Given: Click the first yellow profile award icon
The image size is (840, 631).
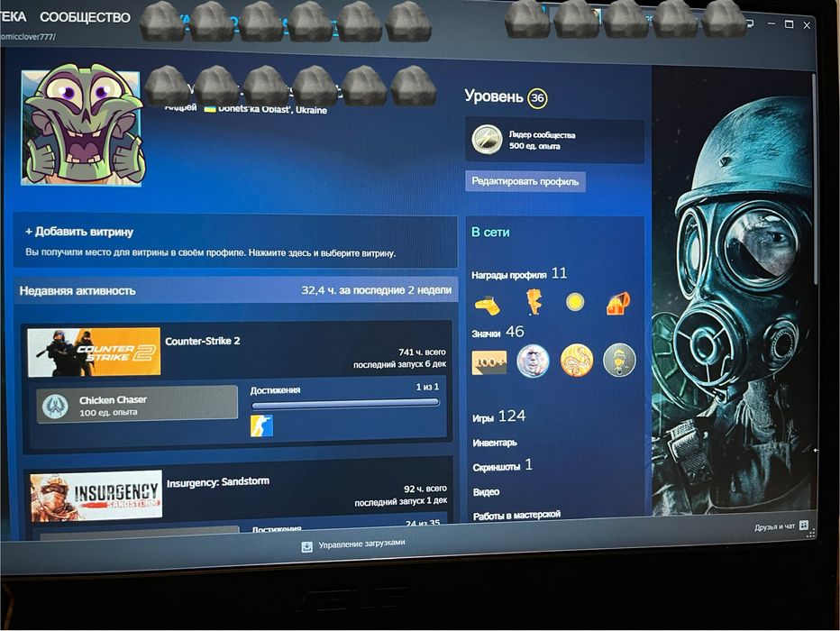Looking at the screenshot, I should (488, 306).
